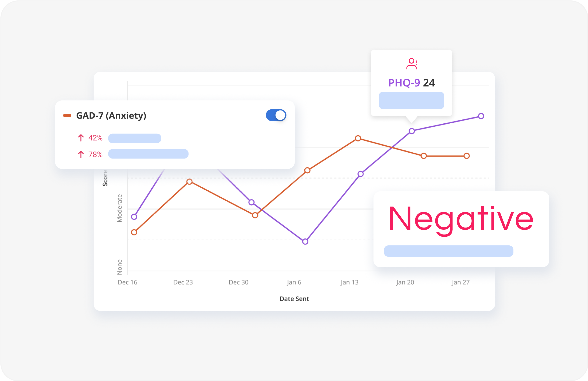Click the PHQ-9 24 score label

[411, 83]
